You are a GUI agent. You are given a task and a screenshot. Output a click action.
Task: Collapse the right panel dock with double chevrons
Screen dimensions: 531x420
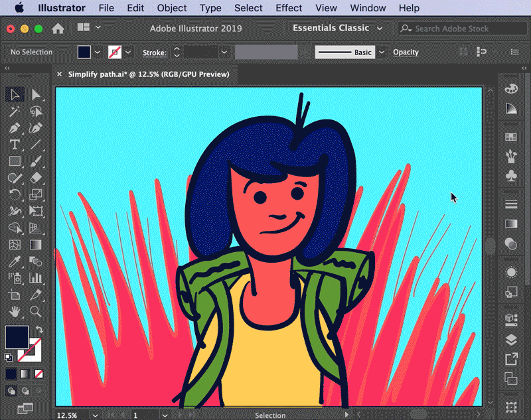[x=524, y=68]
